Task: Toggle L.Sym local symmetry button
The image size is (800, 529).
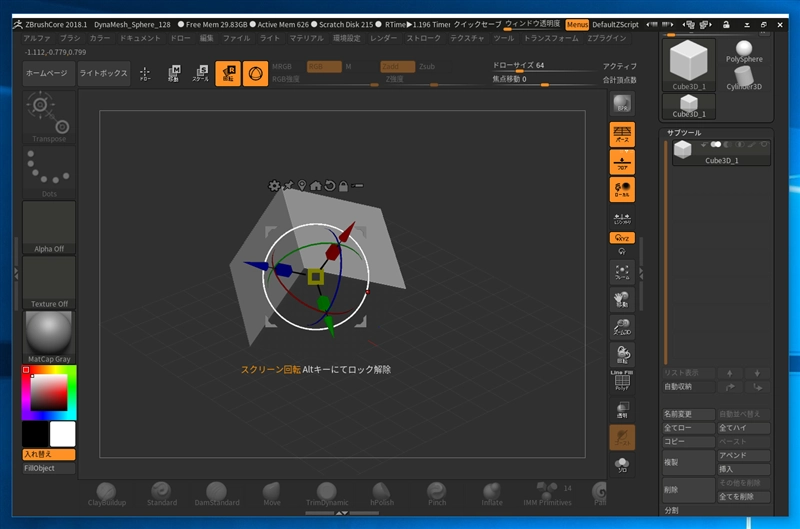Action: click(622, 218)
